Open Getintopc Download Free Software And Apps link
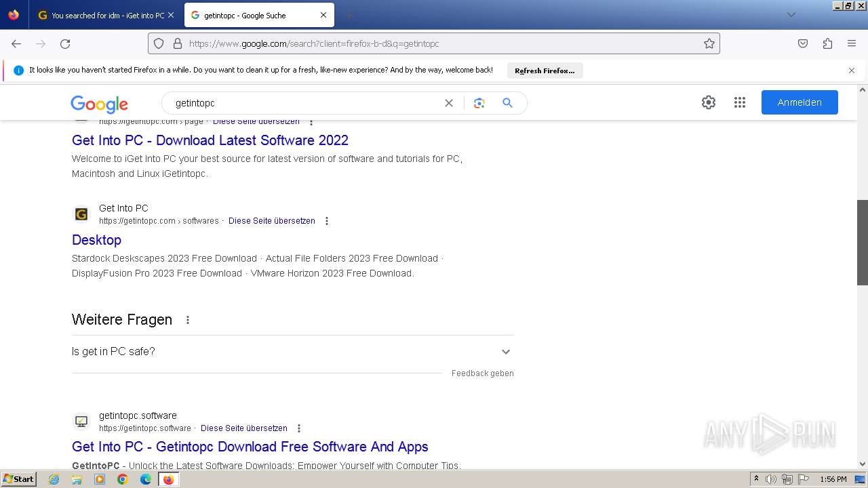The height and width of the screenshot is (488, 868). click(250, 447)
